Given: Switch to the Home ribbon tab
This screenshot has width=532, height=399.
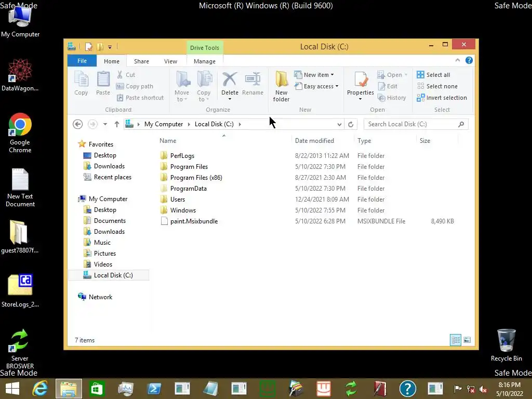Looking at the screenshot, I should coord(112,61).
